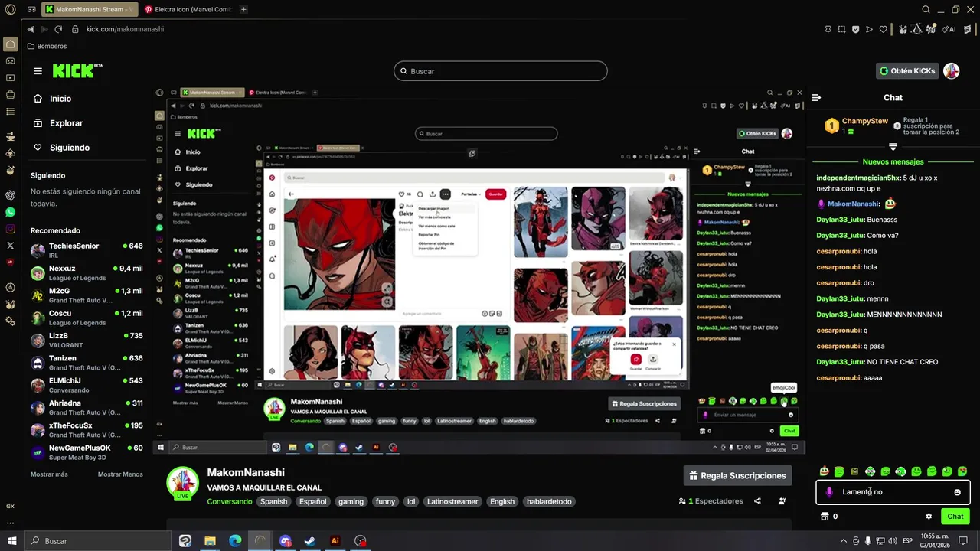Switch to the Elektra Icon Pinterest tab
Viewport: 980px width, 551px height.
pos(190,9)
